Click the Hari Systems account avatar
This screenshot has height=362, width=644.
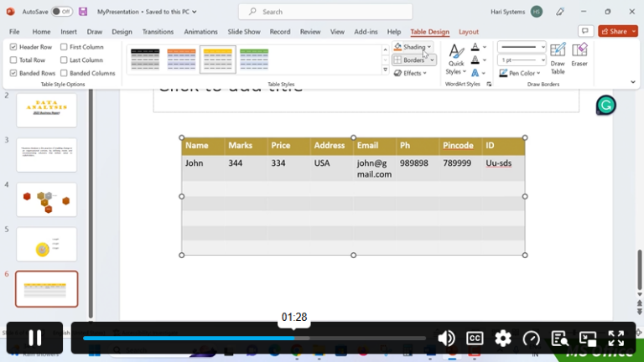click(x=537, y=12)
